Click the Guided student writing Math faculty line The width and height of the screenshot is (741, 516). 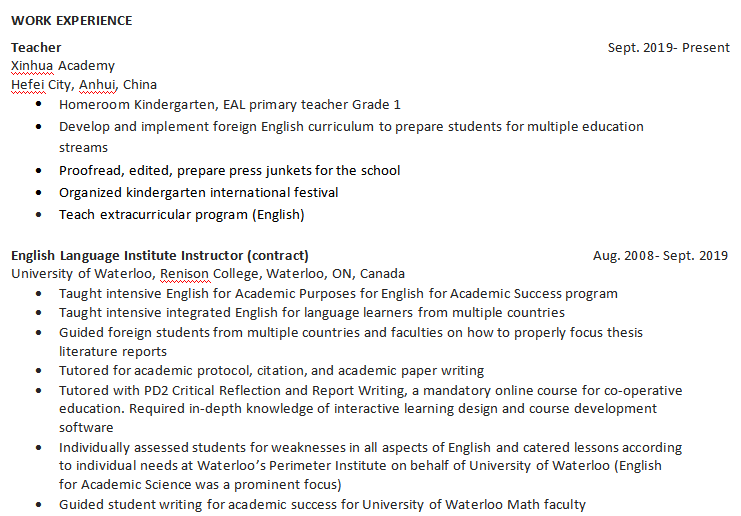[x=322, y=504]
